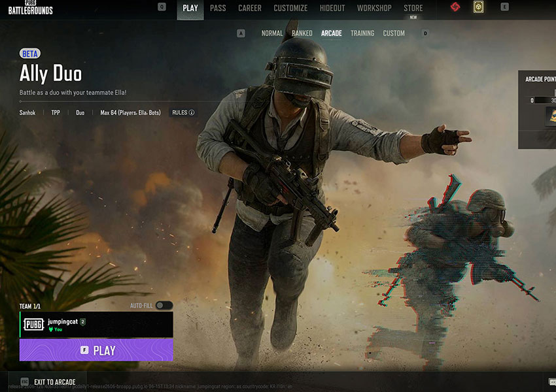Click the Arcade Points panel header
The height and width of the screenshot is (392, 556).
[x=540, y=79]
